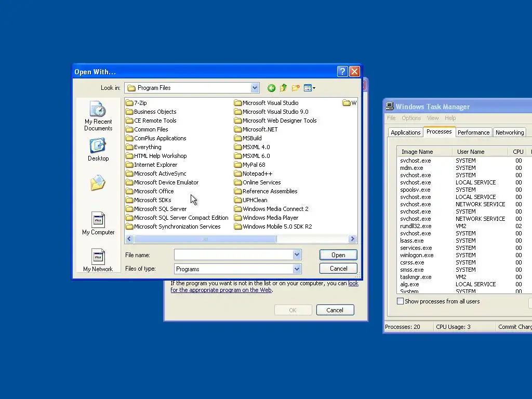Sort processes by CPU column
This screenshot has width=532, height=399.
pos(518,152)
